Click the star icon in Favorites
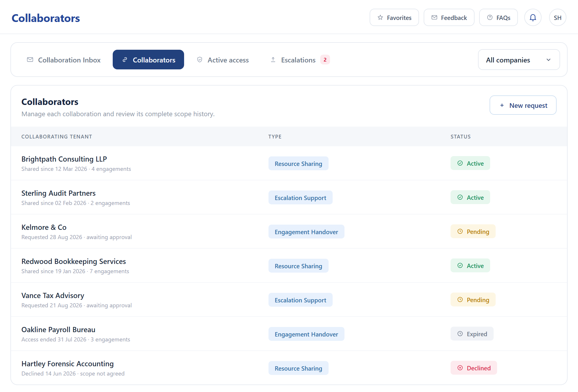Viewport: 578px width, 392px height. (380, 18)
